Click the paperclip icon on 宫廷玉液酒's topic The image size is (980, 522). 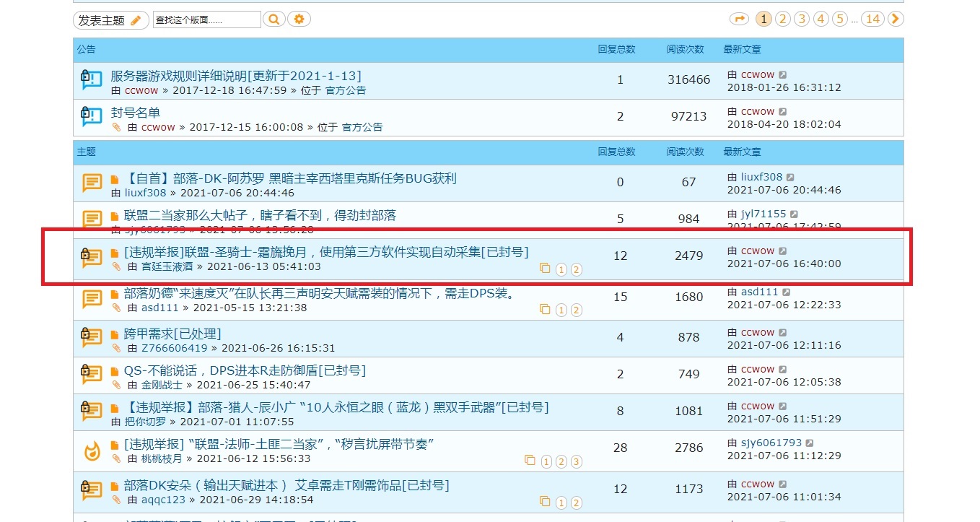click(115, 266)
